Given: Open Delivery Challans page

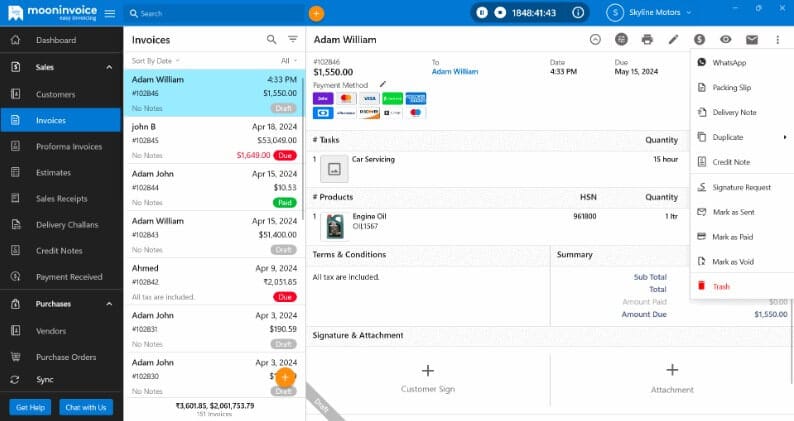Looking at the screenshot, I should [61, 225].
